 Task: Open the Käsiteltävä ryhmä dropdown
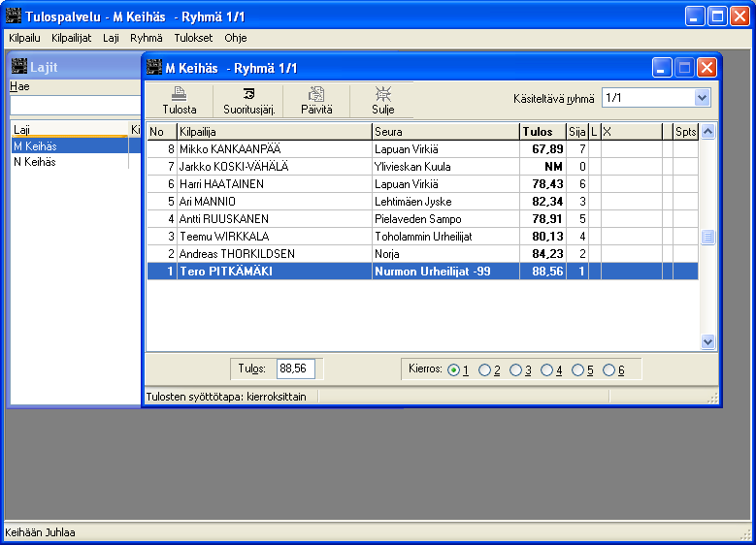click(x=702, y=98)
